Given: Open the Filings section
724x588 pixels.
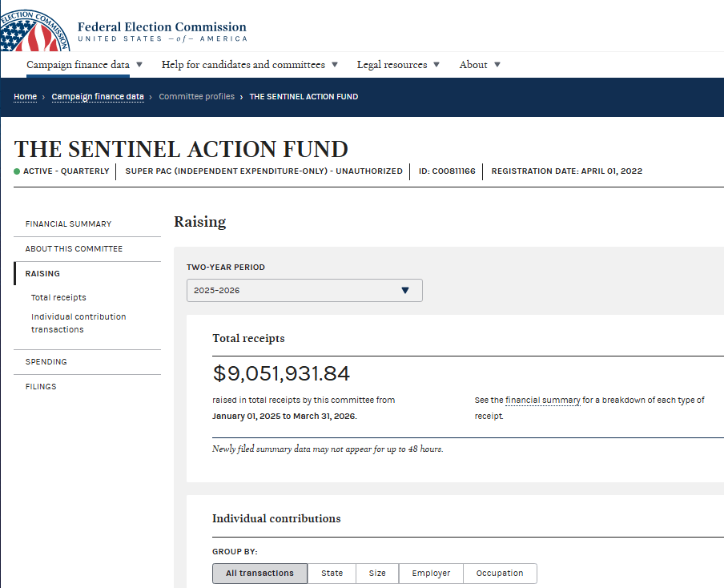Looking at the screenshot, I should tap(41, 387).
